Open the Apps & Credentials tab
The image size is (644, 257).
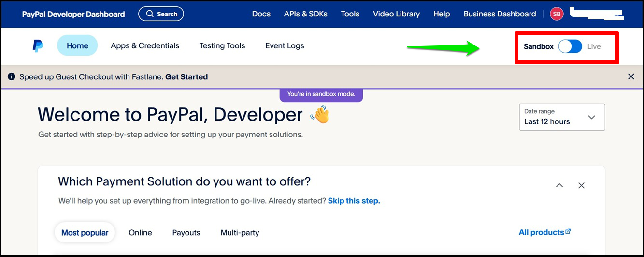(x=145, y=46)
